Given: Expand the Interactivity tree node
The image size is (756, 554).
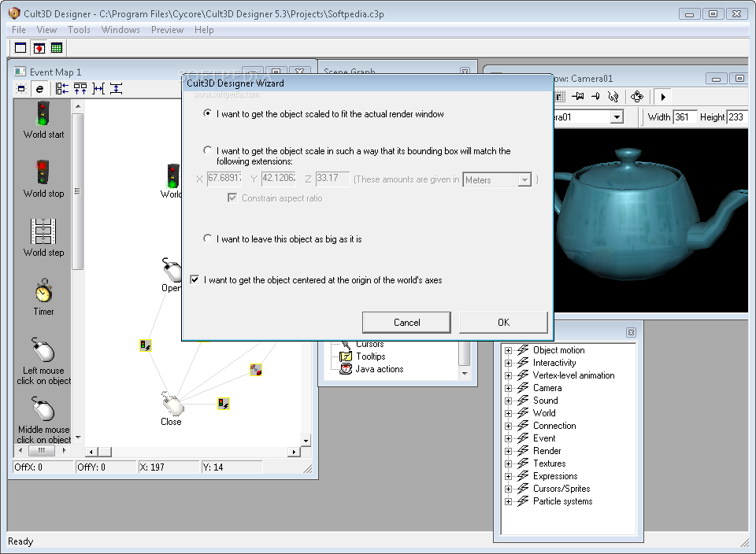Looking at the screenshot, I should (508, 363).
